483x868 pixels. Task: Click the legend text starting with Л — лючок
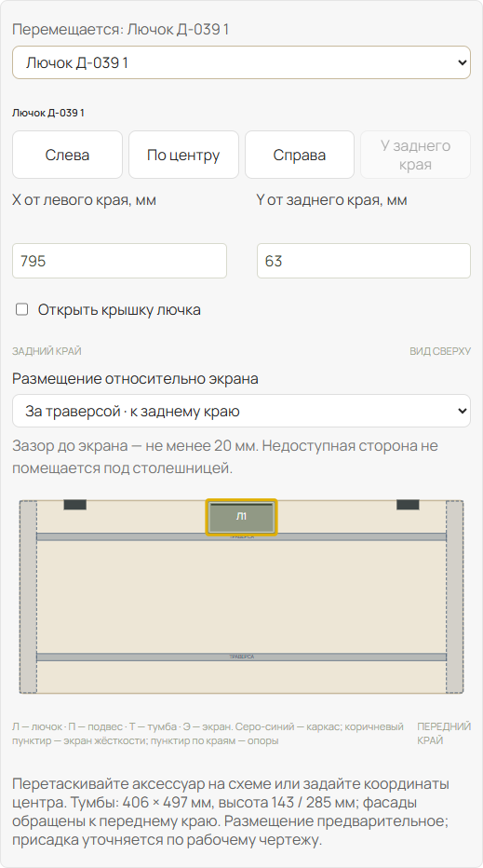[x=208, y=734]
